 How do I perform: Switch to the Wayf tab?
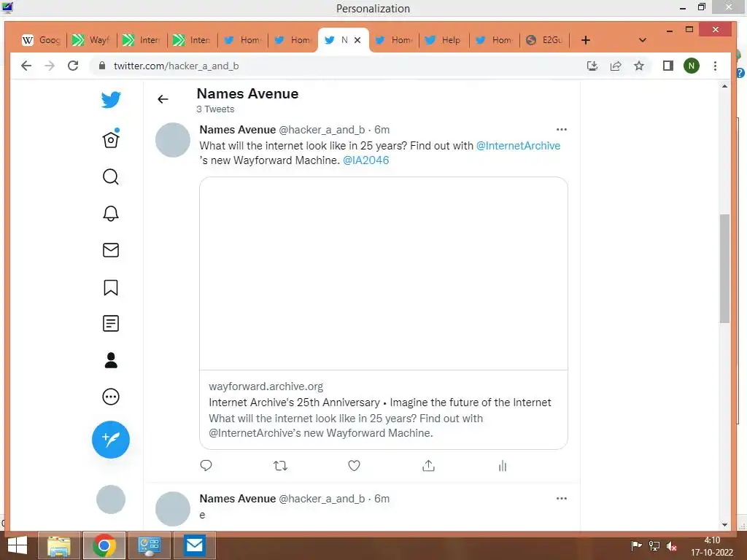pyautogui.click(x=91, y=40)
